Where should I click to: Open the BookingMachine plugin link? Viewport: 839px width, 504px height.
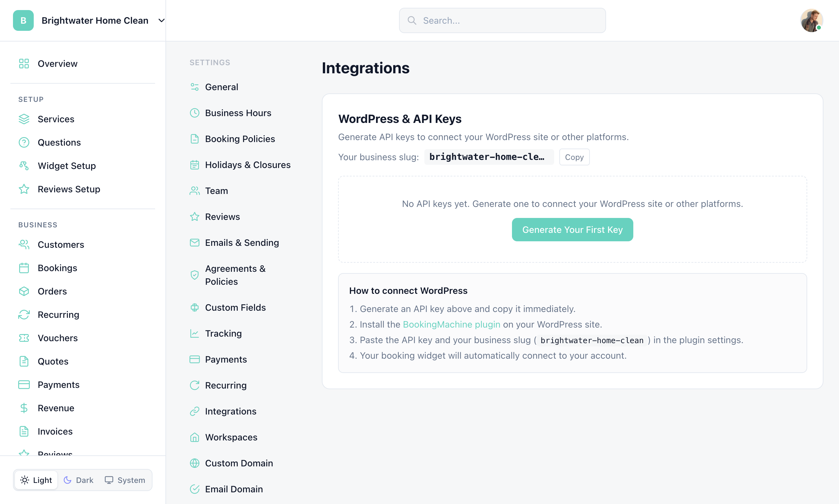coord(451,324)
